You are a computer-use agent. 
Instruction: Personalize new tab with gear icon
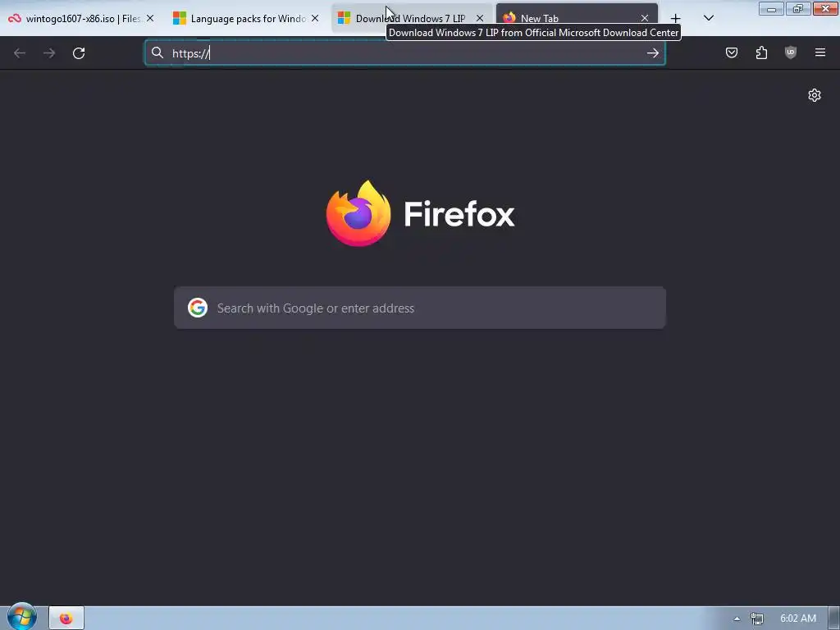pos(815,95)
